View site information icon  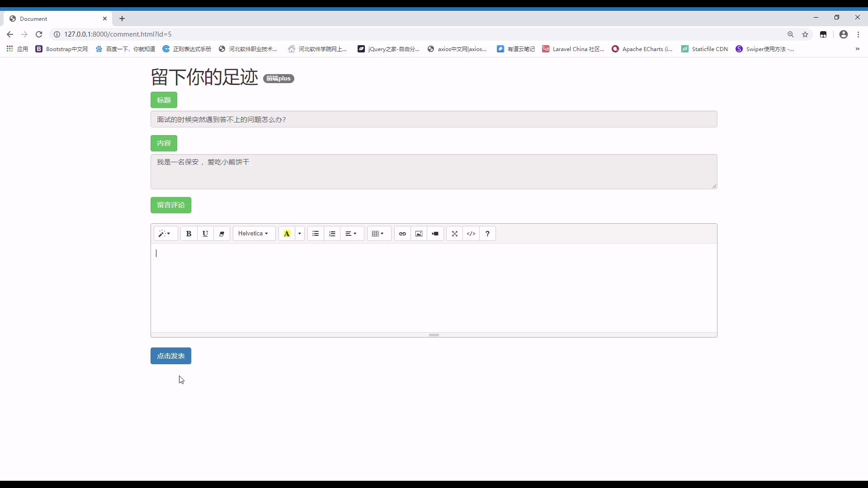(x=57, y=34)
